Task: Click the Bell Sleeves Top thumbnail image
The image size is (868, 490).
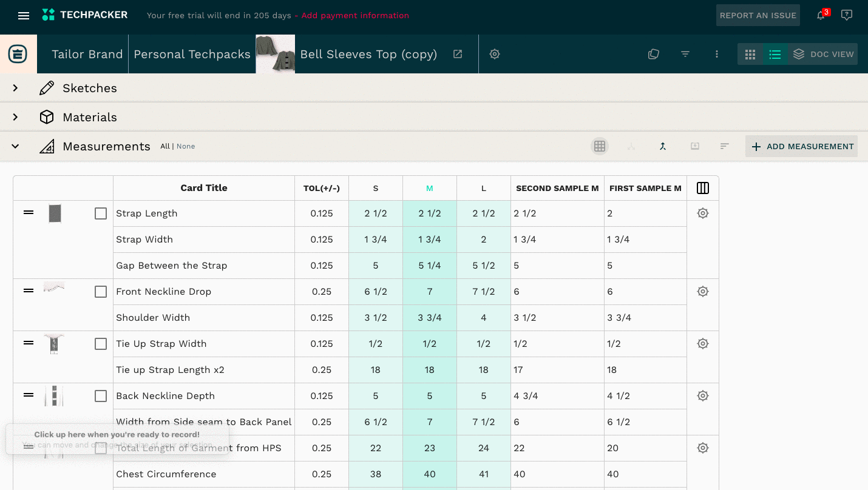Action: click(x=276, y=54)
